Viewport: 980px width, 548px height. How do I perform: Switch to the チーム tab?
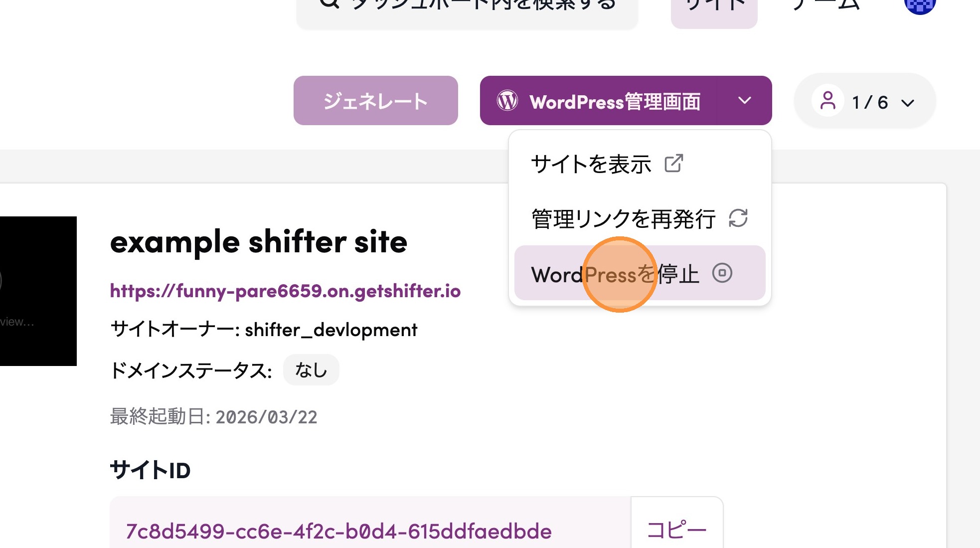click(825, 6)
